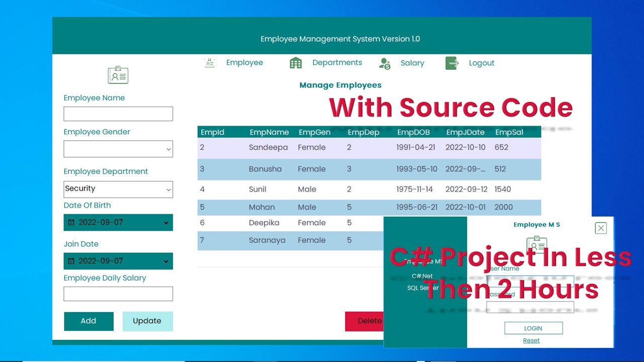Click the Employee Name input field

pos(118,114)
